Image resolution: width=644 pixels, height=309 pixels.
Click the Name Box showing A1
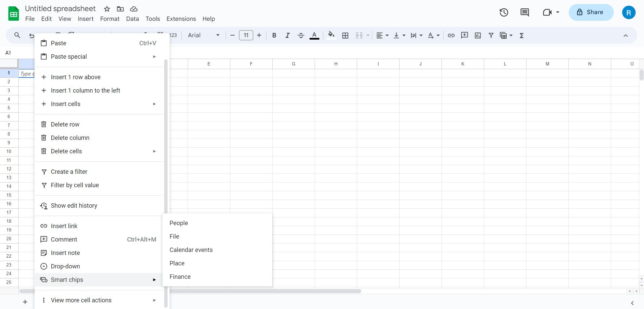[x=8, y=53]
